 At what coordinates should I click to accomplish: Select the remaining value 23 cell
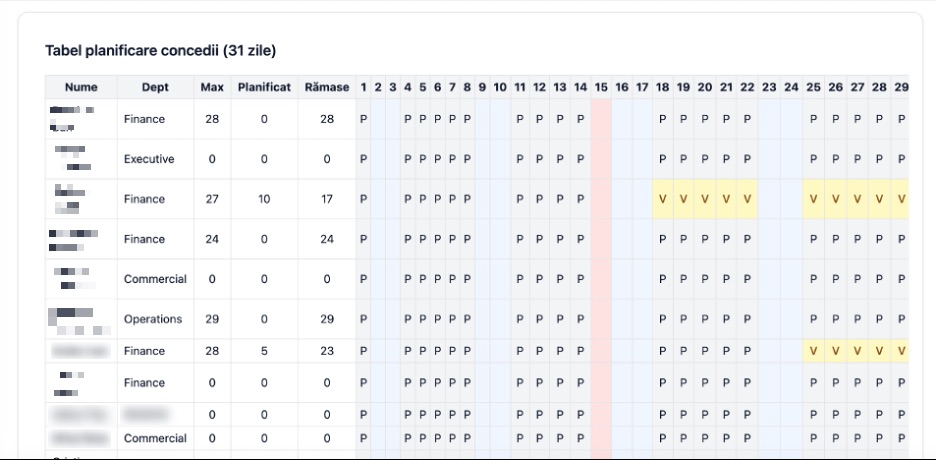(x=327, y=351)
